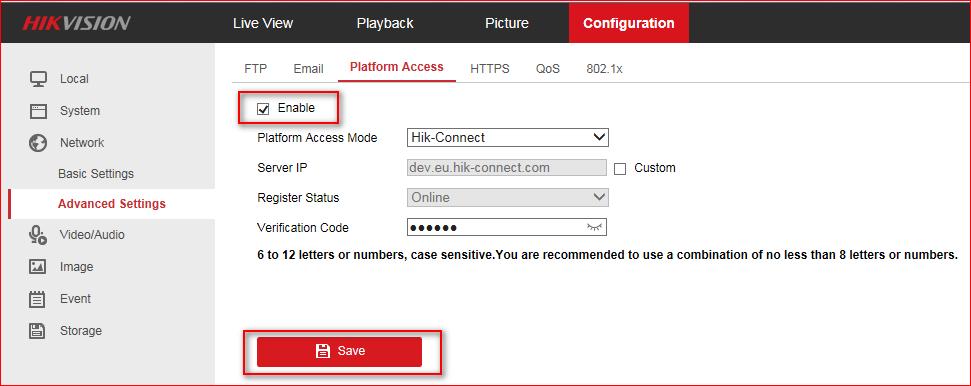Open the Picture tab
971x386 pixels.
click(x=507, y=24)
